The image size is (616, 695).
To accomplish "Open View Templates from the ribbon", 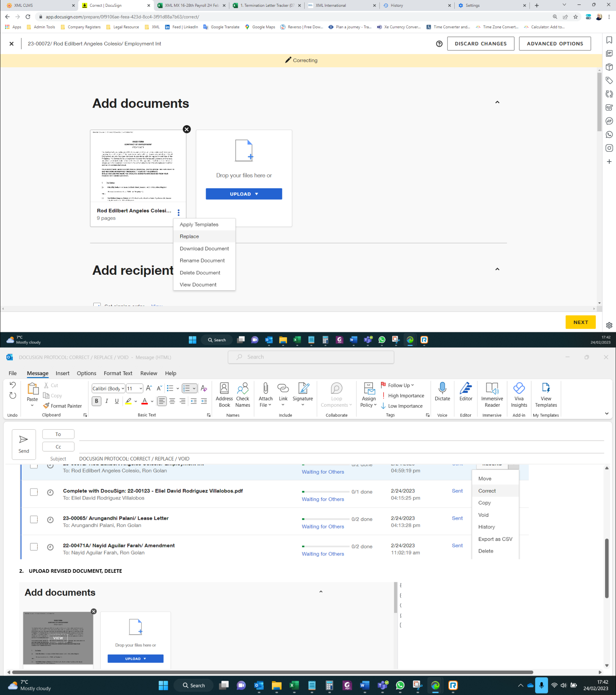I will tap(546, 393).
